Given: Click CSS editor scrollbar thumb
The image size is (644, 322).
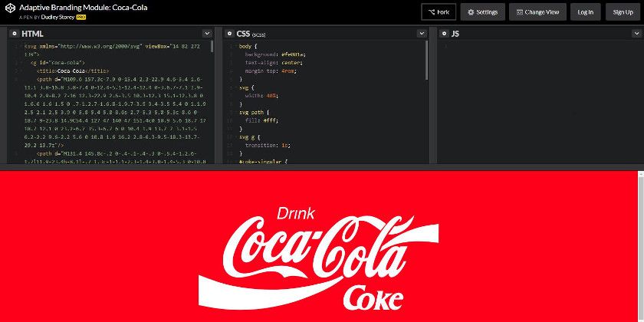Looking at the screenshot, I should (427, 60).
